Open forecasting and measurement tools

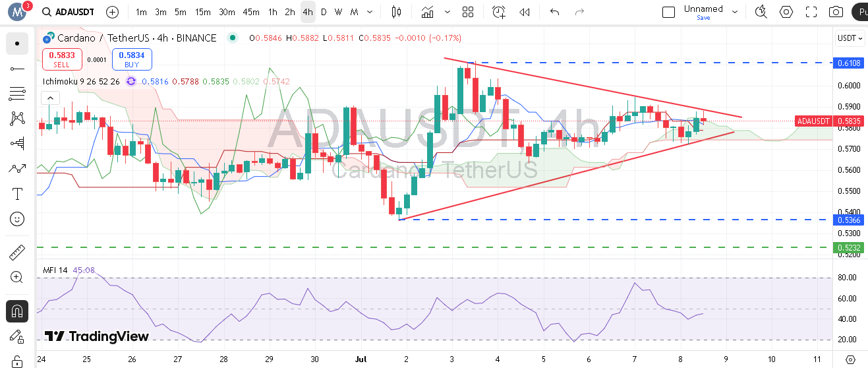pyautogui.click(x=17, y=143)
